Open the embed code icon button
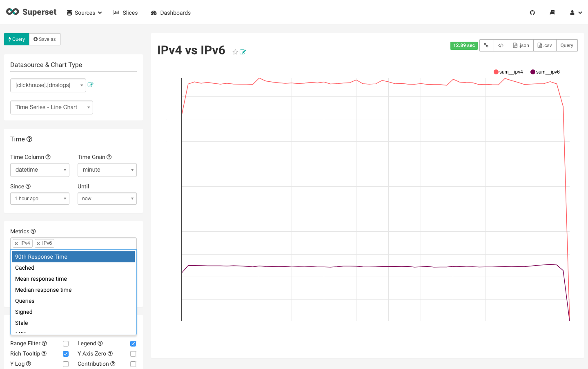This screenshot has height=369, width=588. point(501,45)
